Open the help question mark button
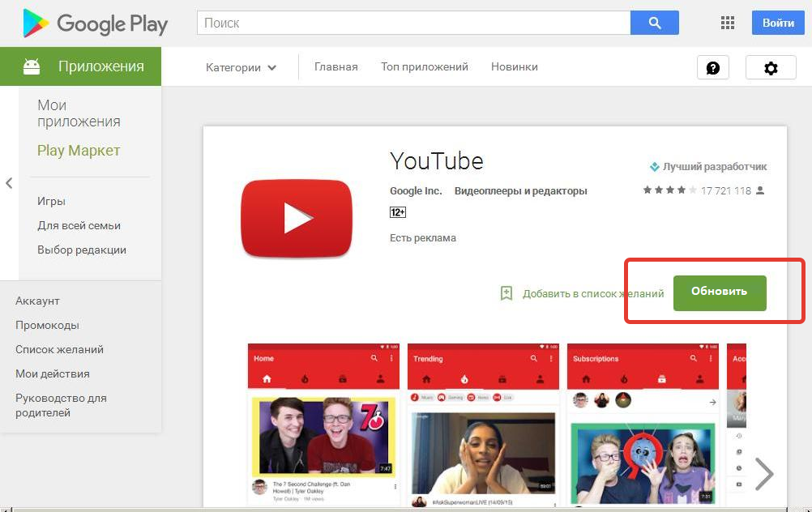The width and height of the screenshot is (812, 512). point(712,68)
